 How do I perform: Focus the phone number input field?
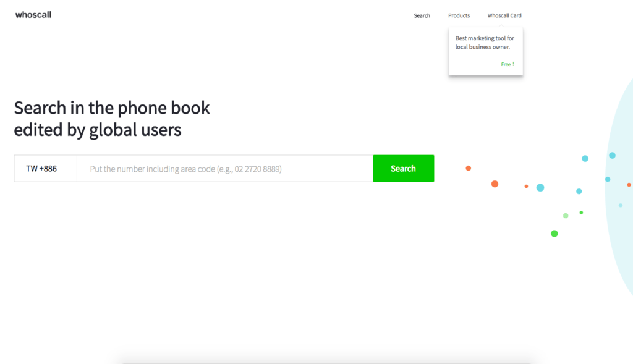[224, 169]
